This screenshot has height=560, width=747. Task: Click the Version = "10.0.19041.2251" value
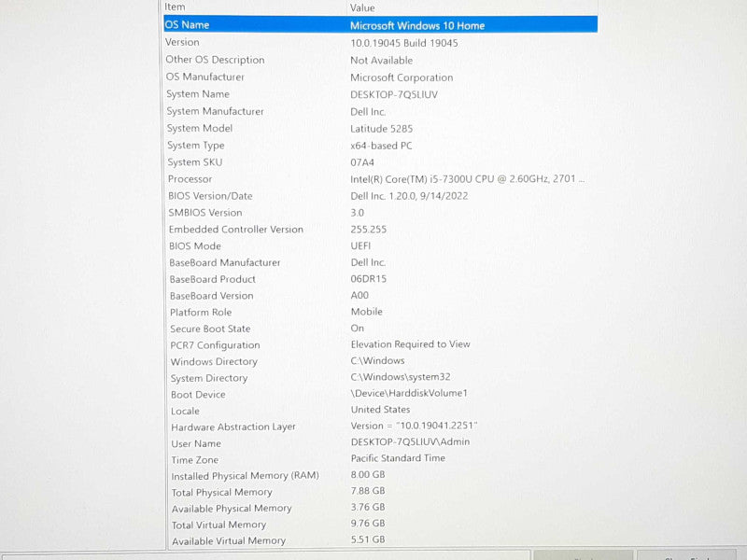[414, 426]
